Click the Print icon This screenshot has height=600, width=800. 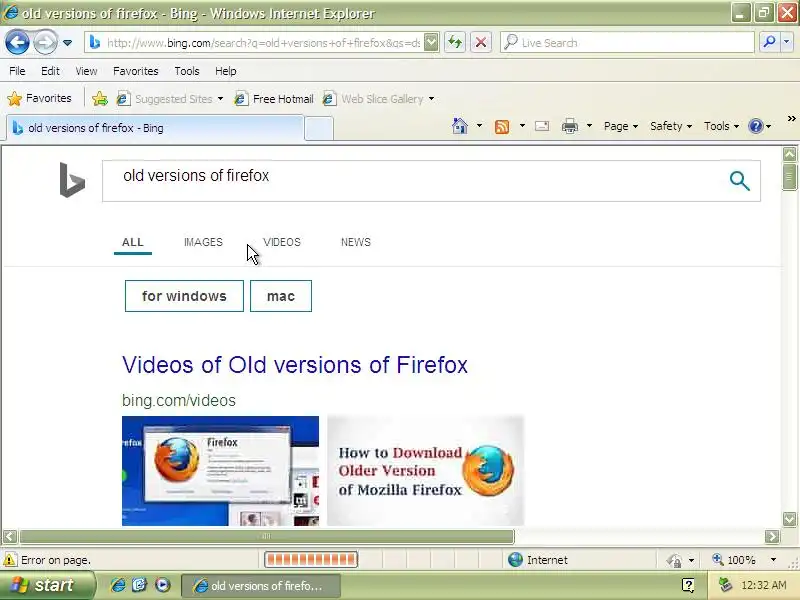[x=570, y=126]
